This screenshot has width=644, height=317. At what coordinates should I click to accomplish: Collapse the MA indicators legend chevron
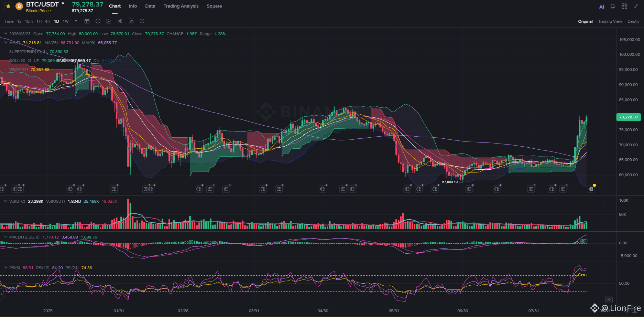pos(6,43)
